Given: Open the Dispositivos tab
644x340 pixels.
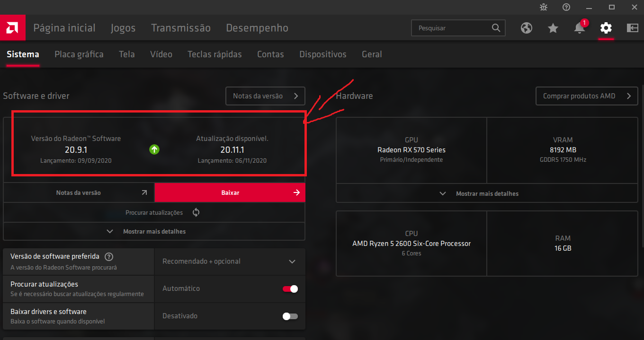Looking at the screenshot, I should coord(323,54).
